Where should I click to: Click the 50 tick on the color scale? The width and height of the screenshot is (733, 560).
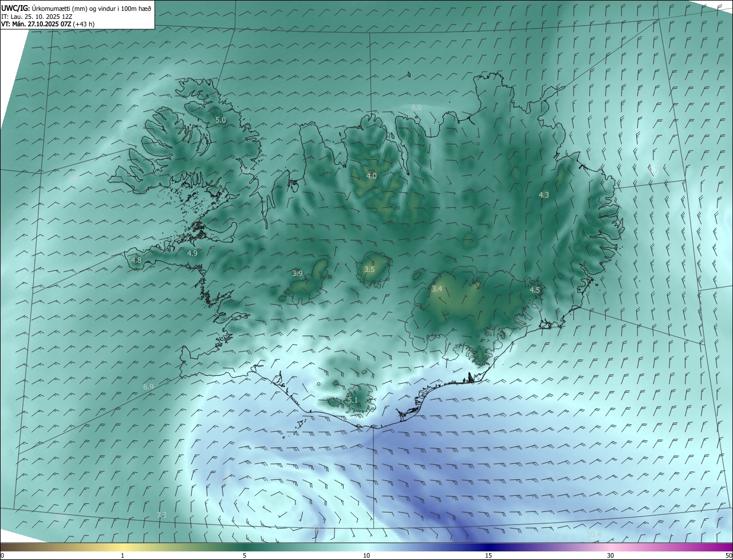pos(728,555)
